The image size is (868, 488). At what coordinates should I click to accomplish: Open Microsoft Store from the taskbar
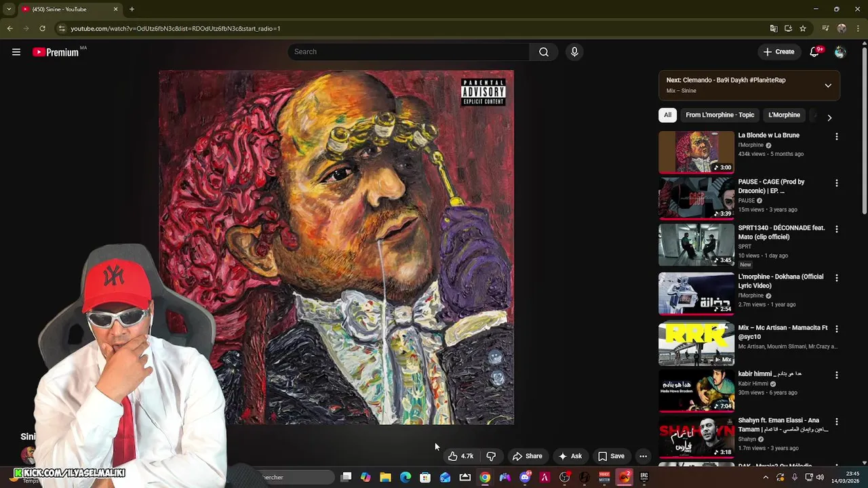425,477
